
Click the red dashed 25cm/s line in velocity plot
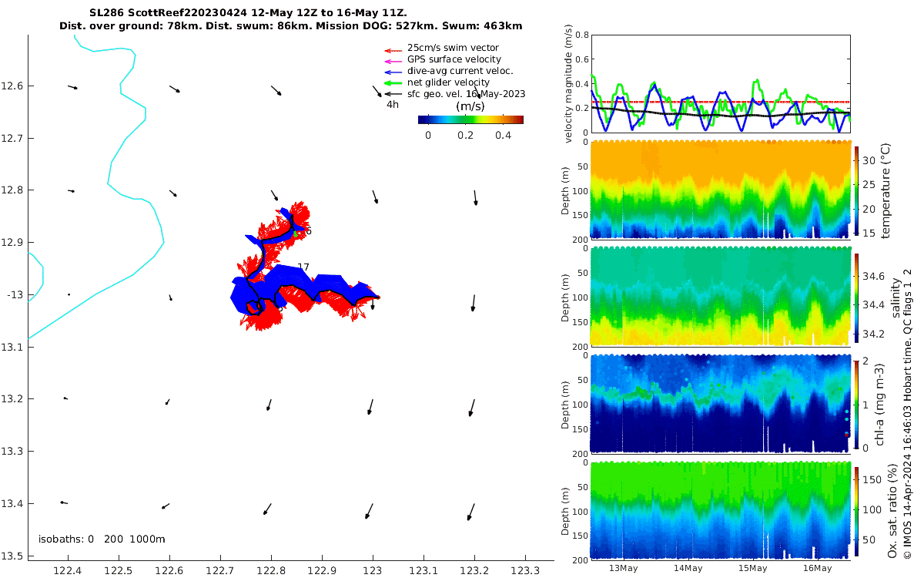(x=720, y=102)
